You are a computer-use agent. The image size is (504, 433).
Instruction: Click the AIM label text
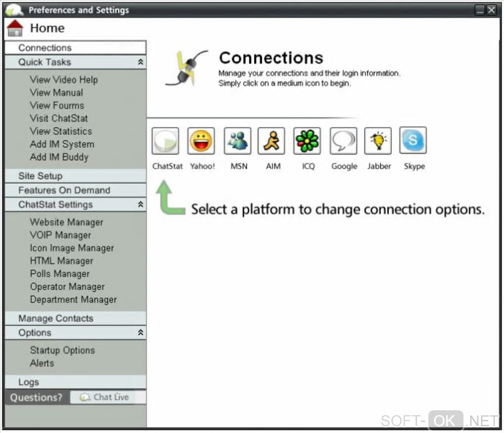coord(273,166)
